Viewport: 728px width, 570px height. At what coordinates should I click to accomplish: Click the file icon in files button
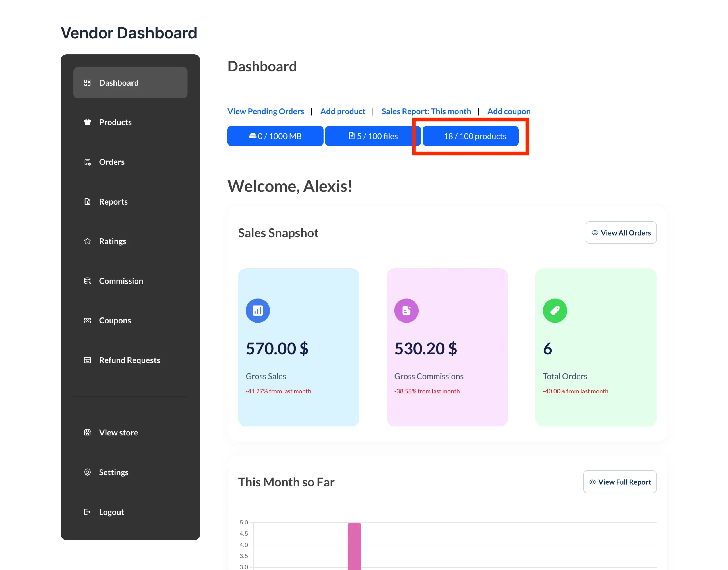(x=352, y=135)
